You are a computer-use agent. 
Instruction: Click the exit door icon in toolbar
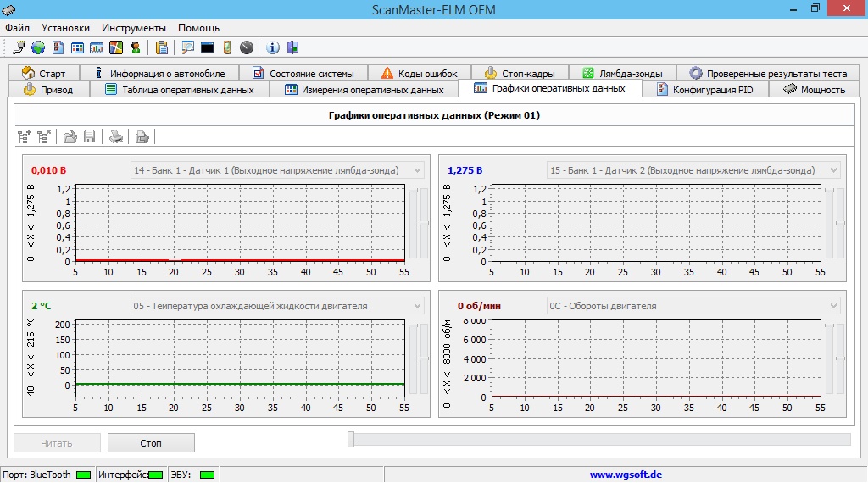coord(292,47)
